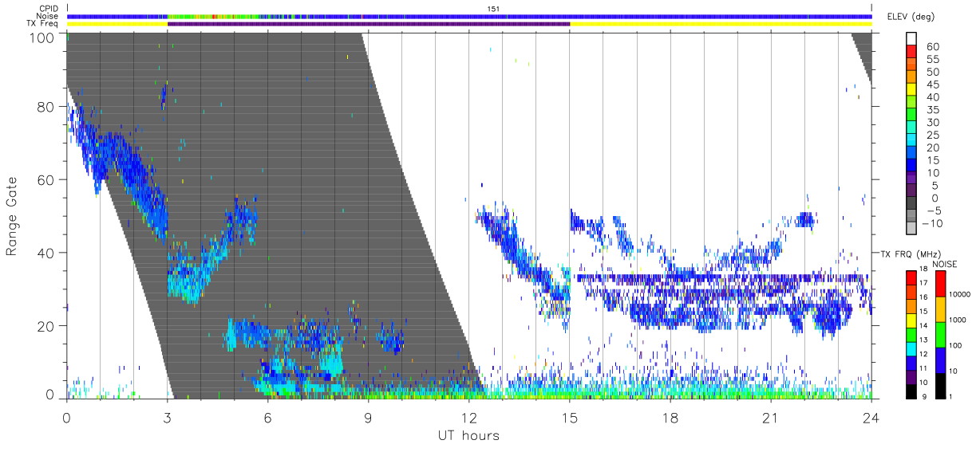
Task: Click the CPID label
Action: point(48,9)
